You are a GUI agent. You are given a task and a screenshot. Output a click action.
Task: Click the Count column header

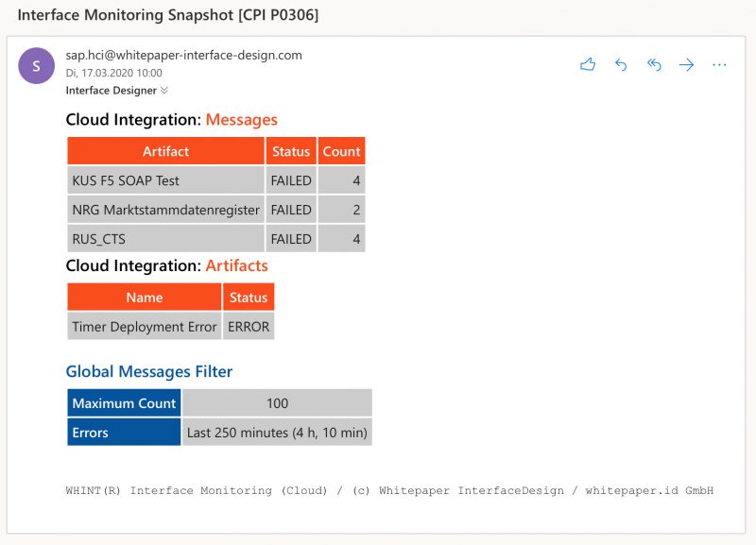tap(341, 151)
